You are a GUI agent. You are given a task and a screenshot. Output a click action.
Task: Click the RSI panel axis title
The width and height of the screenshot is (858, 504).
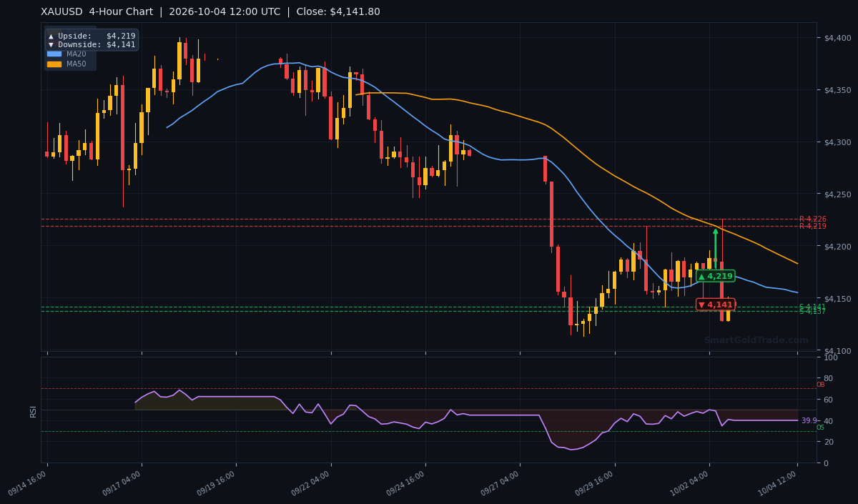(x=33, y=411)
